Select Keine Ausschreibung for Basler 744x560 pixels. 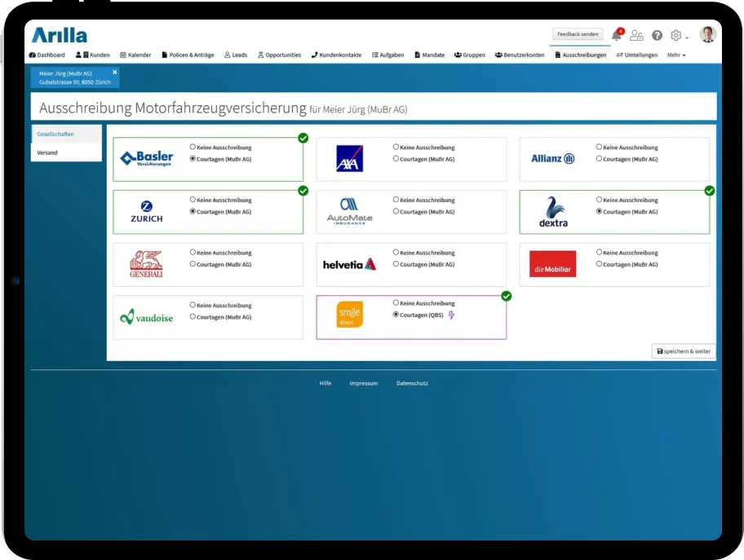tap(193, 147)
